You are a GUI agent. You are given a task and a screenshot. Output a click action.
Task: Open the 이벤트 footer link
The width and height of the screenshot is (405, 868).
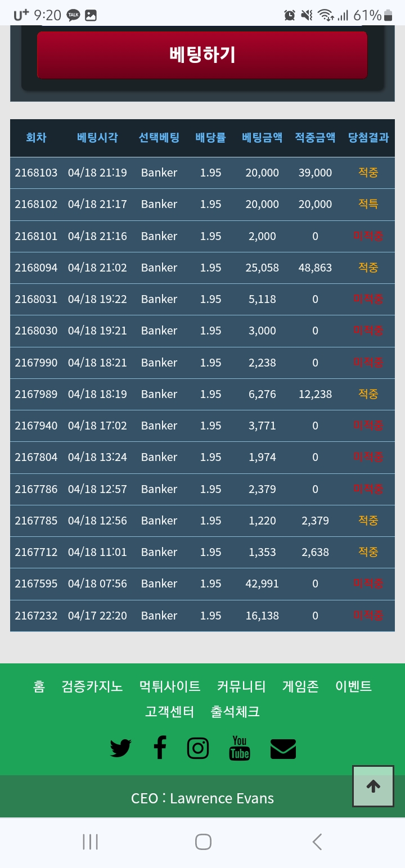(353, 686)
